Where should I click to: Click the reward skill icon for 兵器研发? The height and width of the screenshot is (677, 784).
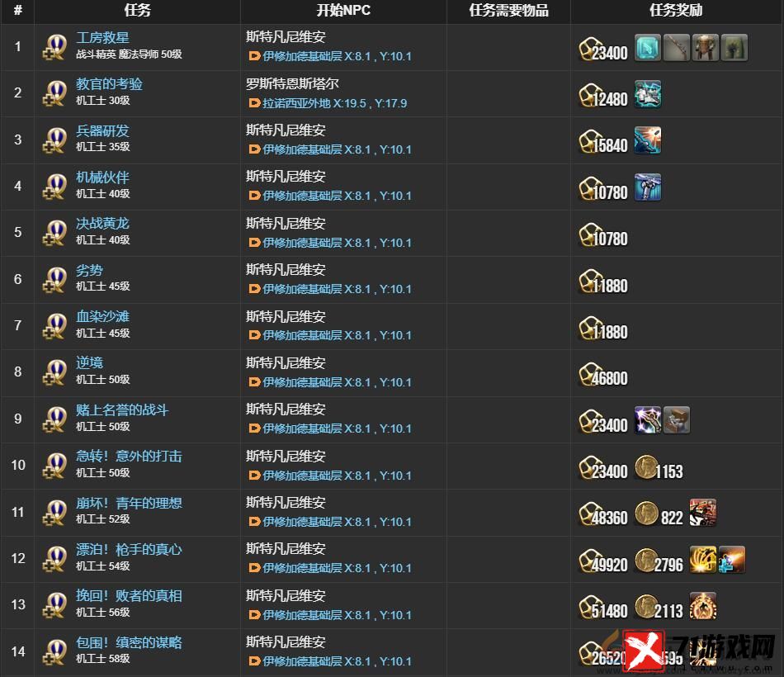coord(648,140)
